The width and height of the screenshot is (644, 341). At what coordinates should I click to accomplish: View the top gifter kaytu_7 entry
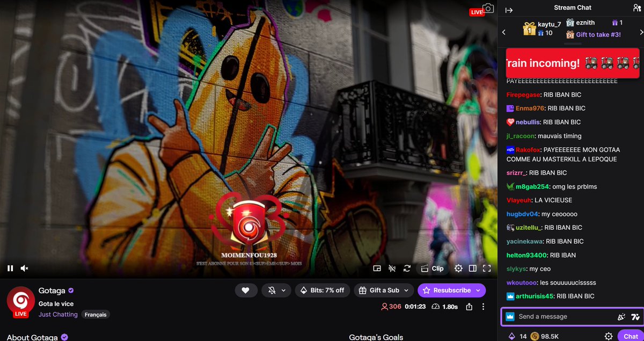click(x=543, y=28)
